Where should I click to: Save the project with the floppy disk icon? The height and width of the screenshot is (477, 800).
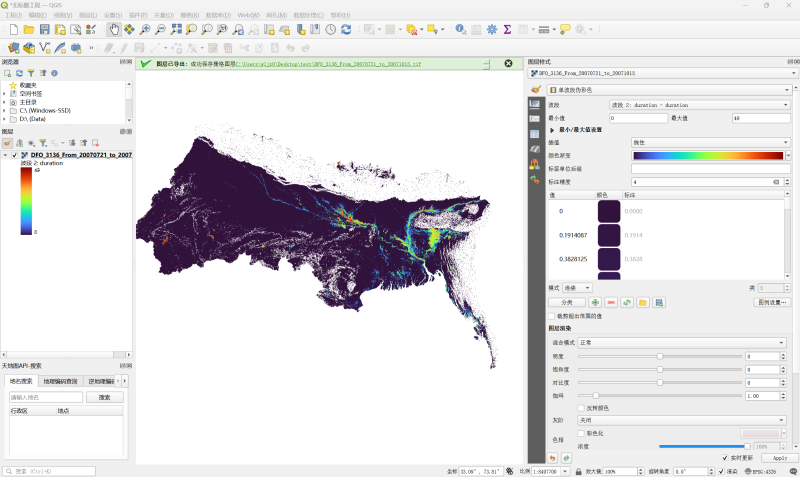(45, 30)
